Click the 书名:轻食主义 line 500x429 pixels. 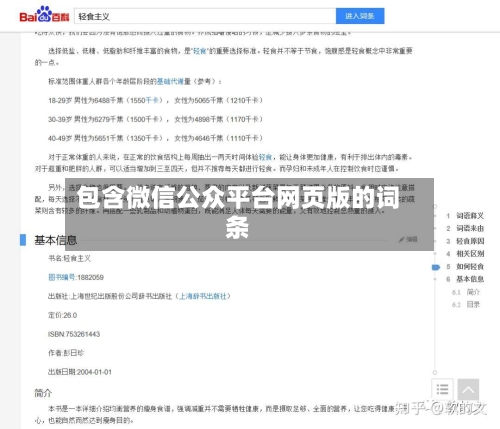click(x=69, y=258)
